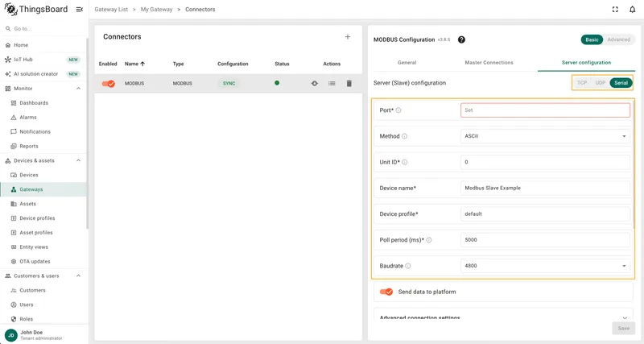
Task: Open Roles page
Action: (x=43, y=319)
